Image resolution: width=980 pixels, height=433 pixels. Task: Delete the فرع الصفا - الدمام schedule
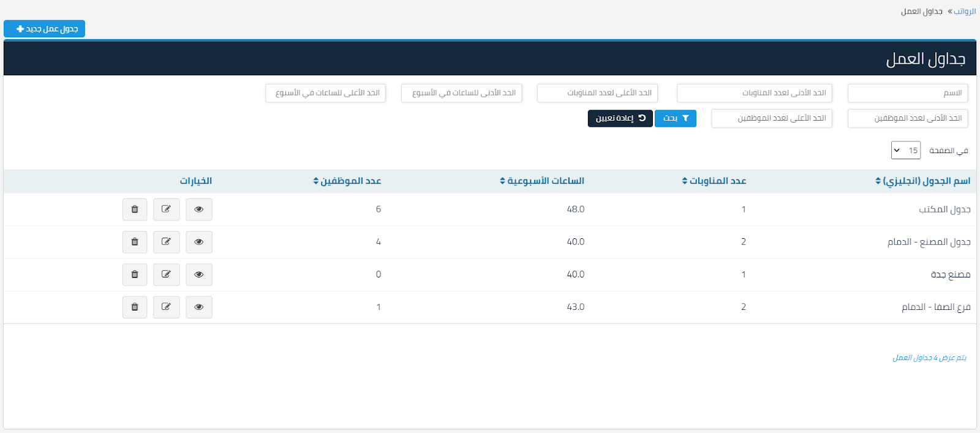coord(135,307)
